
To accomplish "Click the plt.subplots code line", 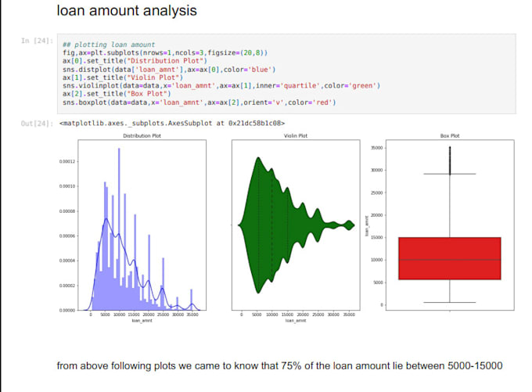I will (165, 52).
